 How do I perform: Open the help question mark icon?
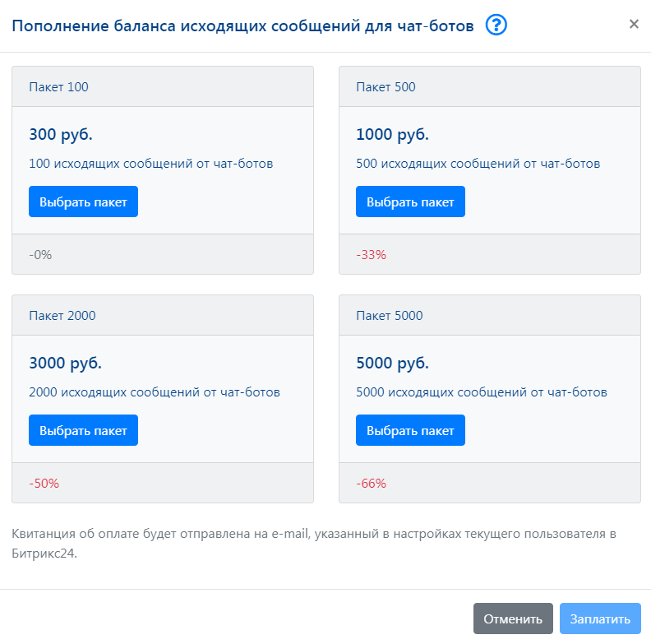click(x=496, y=25)
